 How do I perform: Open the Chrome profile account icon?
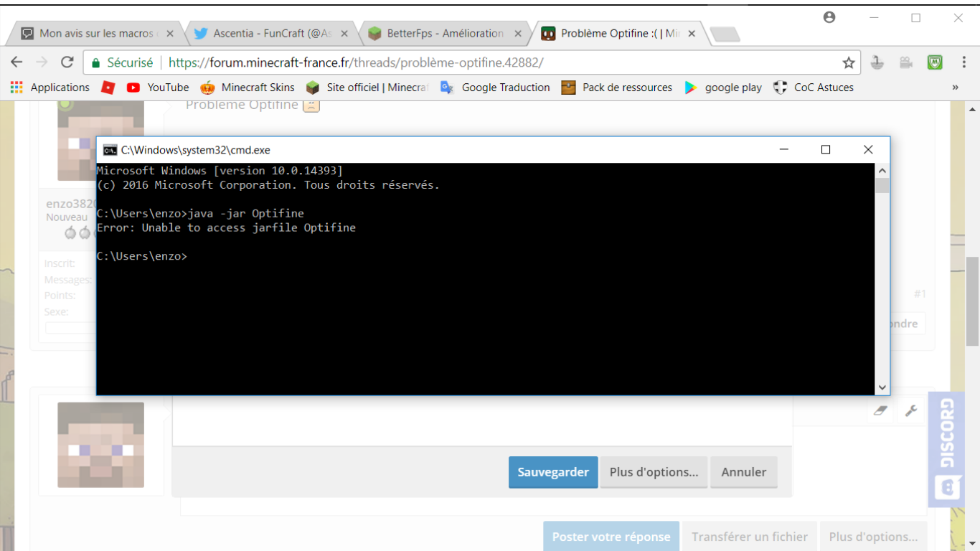(829, 17)
